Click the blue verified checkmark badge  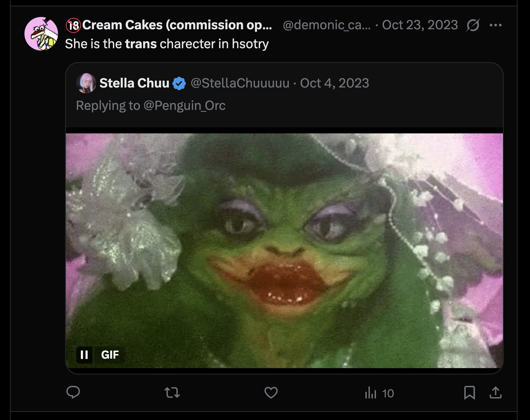[179, 83]
